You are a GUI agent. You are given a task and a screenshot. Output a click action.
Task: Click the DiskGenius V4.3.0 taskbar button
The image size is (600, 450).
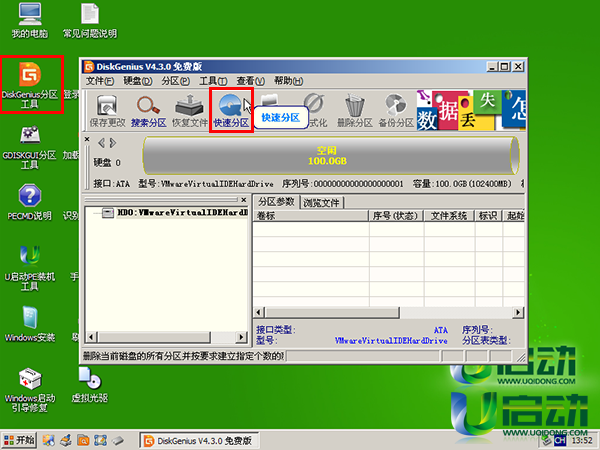pyautogui.click(x=199, y=440)
